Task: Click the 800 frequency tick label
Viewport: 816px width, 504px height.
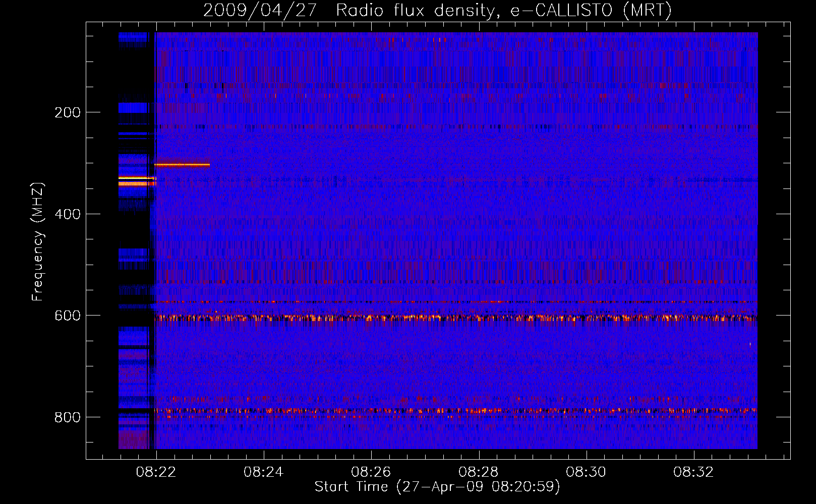Action: coord(67,417)
